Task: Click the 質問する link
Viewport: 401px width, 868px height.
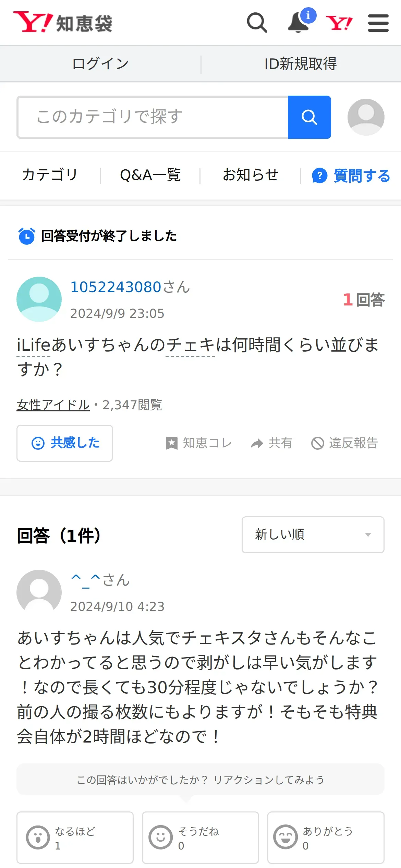Action: click(351, 176)
